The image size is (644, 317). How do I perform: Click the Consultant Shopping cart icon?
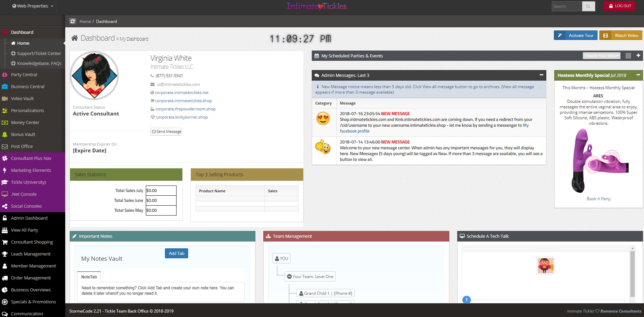coord(5,242)
